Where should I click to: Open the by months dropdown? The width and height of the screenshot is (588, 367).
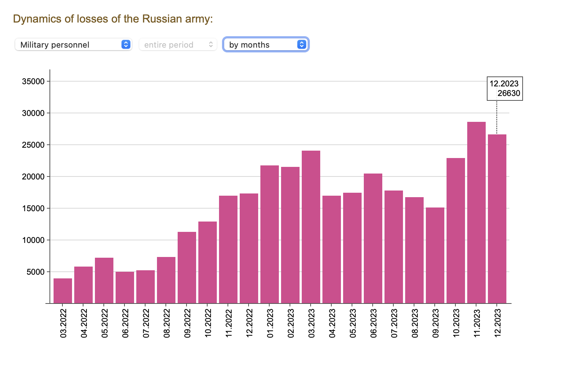266,45
